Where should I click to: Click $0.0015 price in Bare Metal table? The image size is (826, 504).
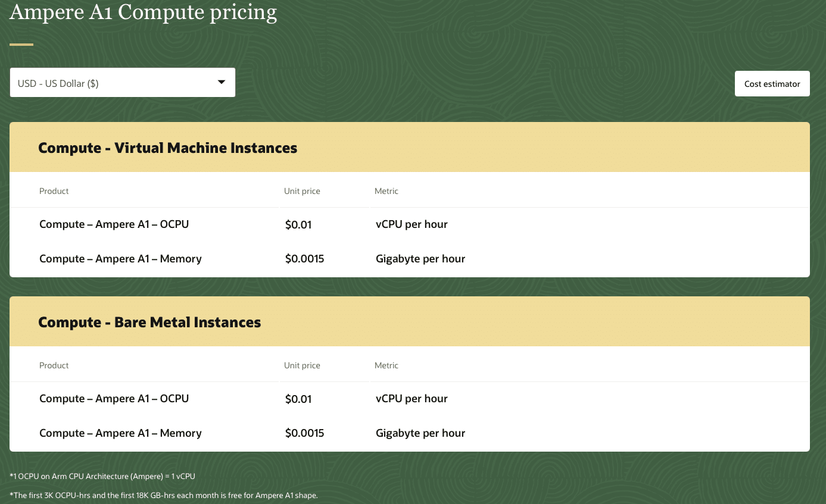[x=305, y=434]
